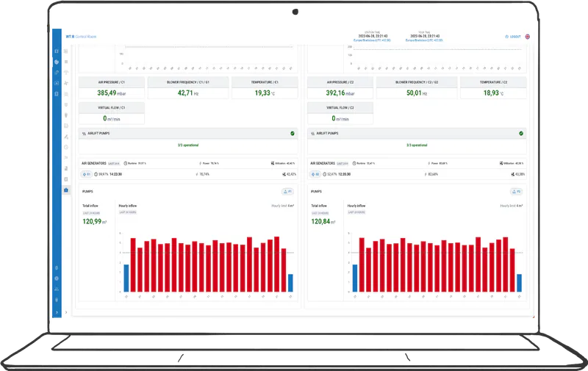This screenshot has width=588, height=371.
Task: Click the green check on left Airlift Pumps
Action: pos(292,134)
